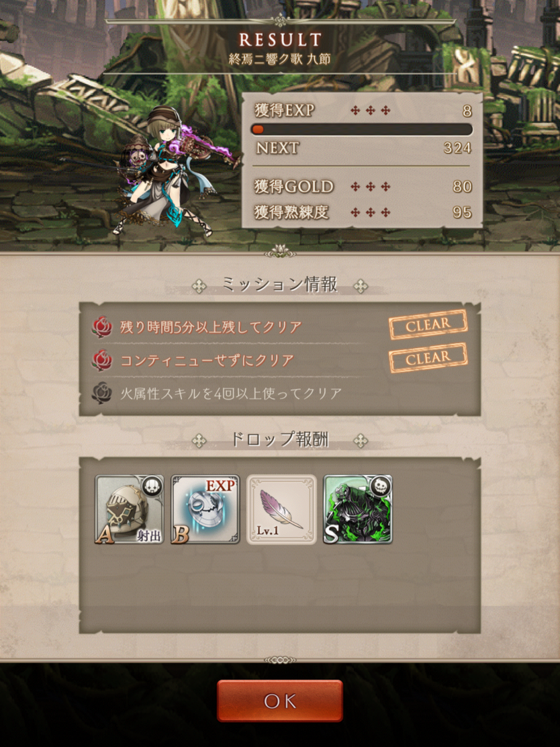Tap the OK button
Viewport: 560px width, 747px height.
pos(280,700)
